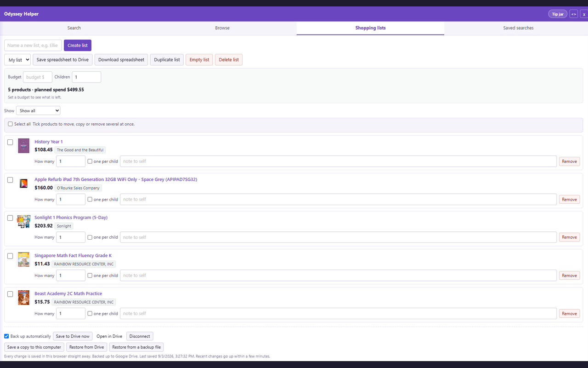Click the Children count field

pos(86,77)
